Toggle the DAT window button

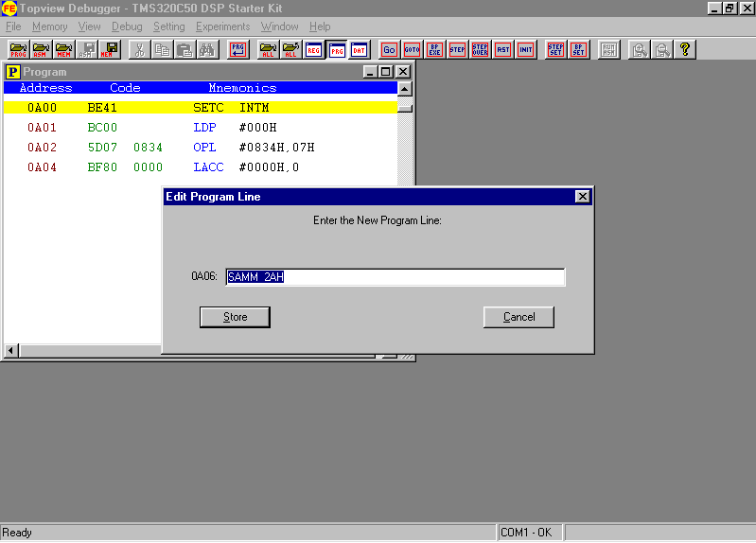[x=360, y=49]
